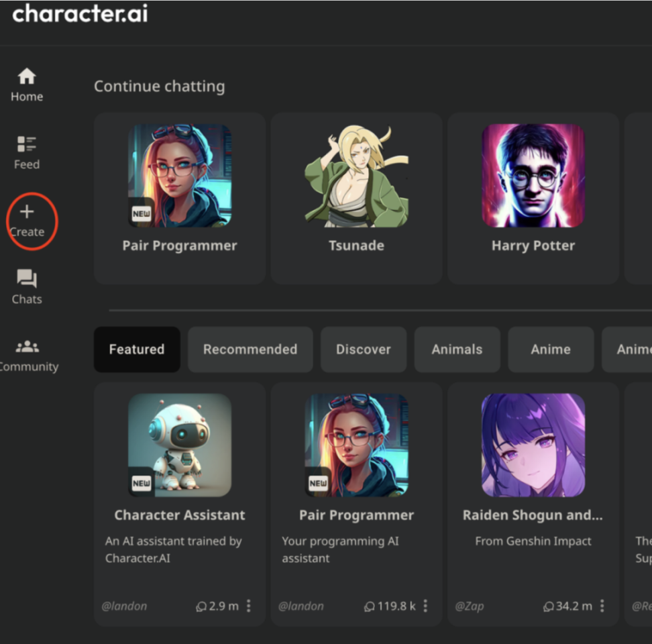The width and height of the screenshot is (652, 644).
Task: Open Pair Programmer under Continue chatting
Action: click(180, 199)
